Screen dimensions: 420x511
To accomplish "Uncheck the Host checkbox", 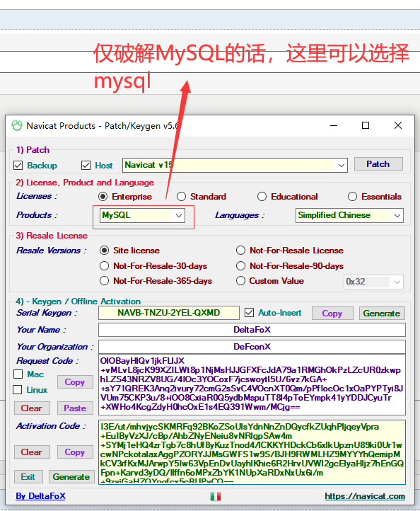I will coord(86,166).
